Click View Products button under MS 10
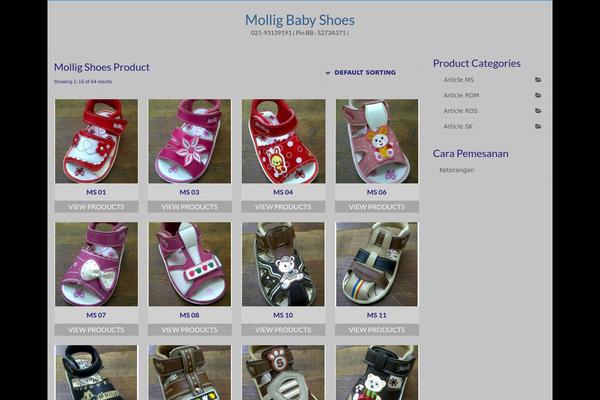This screenshot has height=400, width=600. click(283, 330)
